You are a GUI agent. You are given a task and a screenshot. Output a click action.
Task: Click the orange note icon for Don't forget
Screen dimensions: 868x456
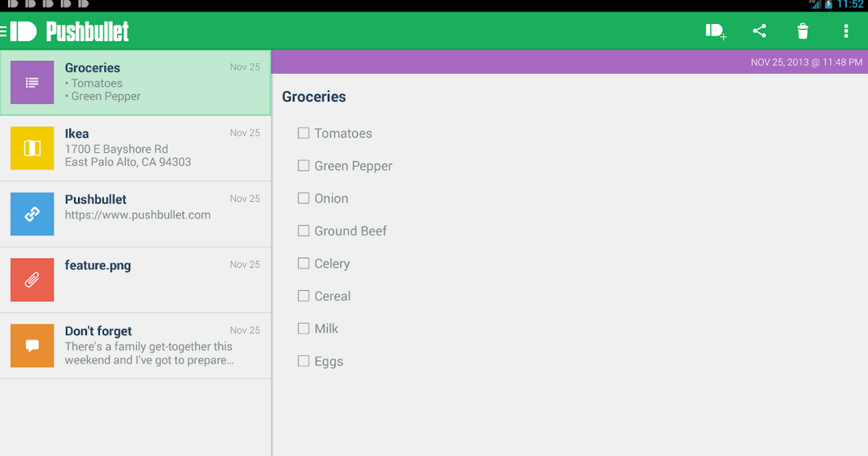[x=32, y=346]
